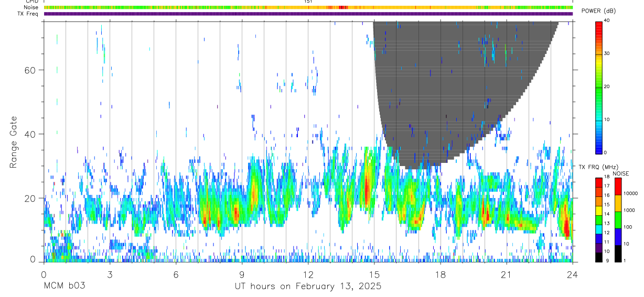Click the yellow block in TX FRQ legend
The image size is (644, 297).
(598, 211)
